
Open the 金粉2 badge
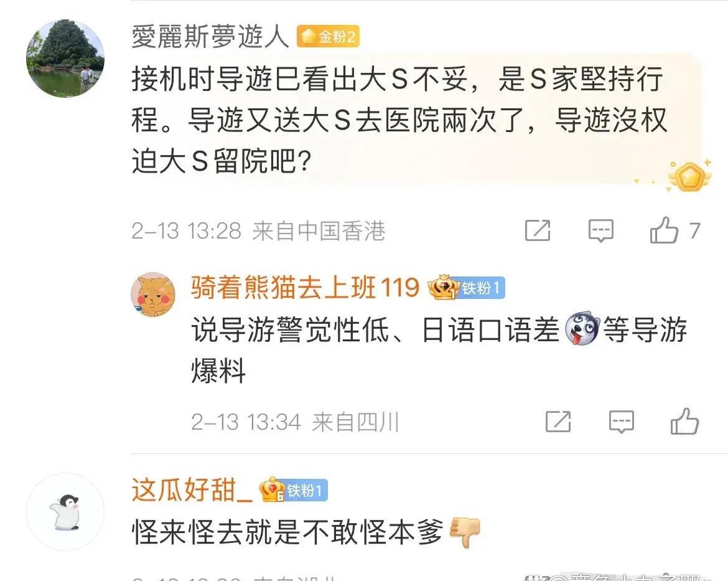click(329, 36)
